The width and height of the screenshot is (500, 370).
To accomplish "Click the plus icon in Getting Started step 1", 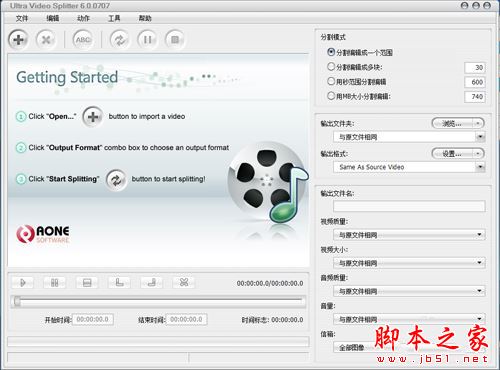I will [93, 117].
